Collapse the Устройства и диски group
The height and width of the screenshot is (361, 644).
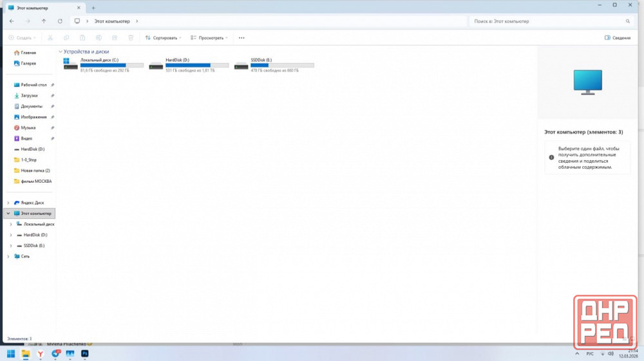click(x=61, y=51)
